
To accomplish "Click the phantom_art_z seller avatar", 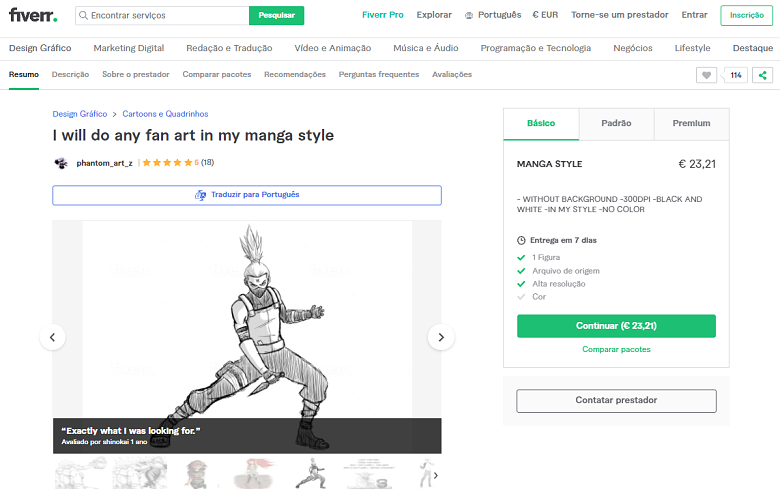I will click(61, 163).
